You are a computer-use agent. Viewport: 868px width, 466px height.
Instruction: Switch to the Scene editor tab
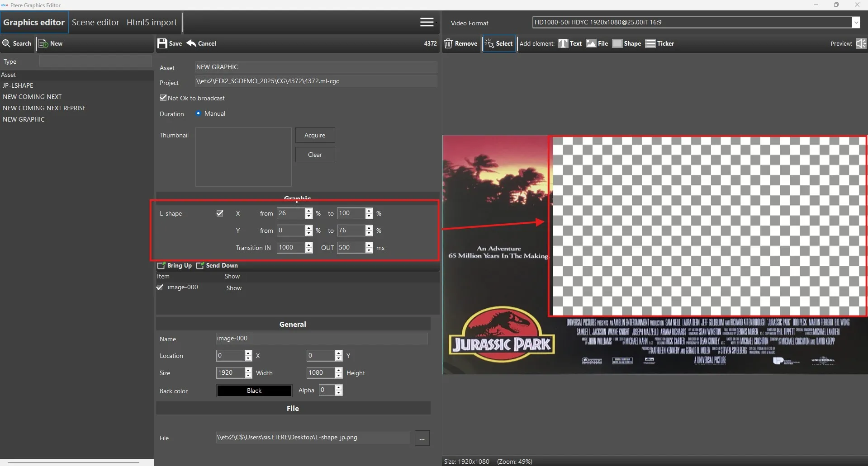(95, 22)
